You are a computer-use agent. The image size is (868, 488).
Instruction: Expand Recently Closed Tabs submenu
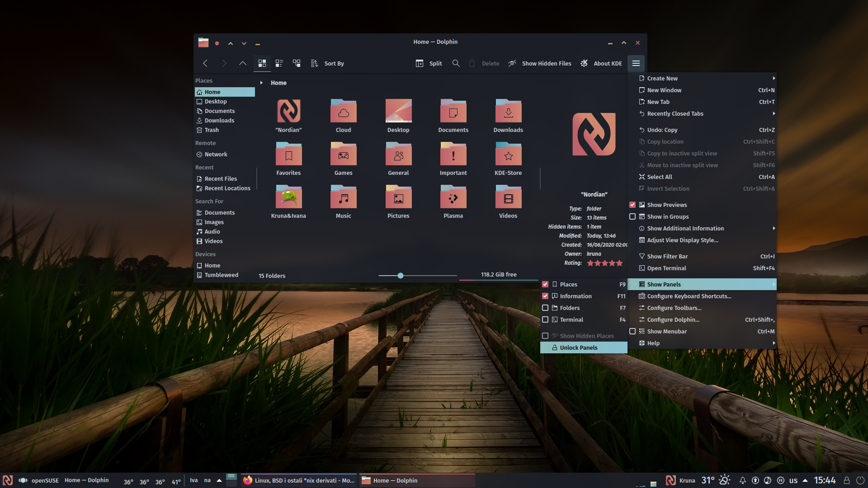coord(702,113)
